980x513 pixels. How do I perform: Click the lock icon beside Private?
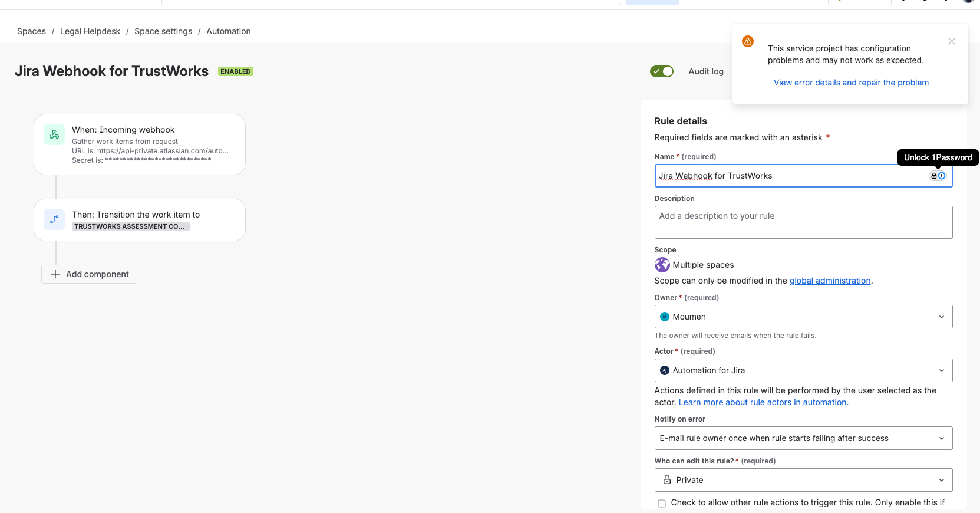pos(667,479)
